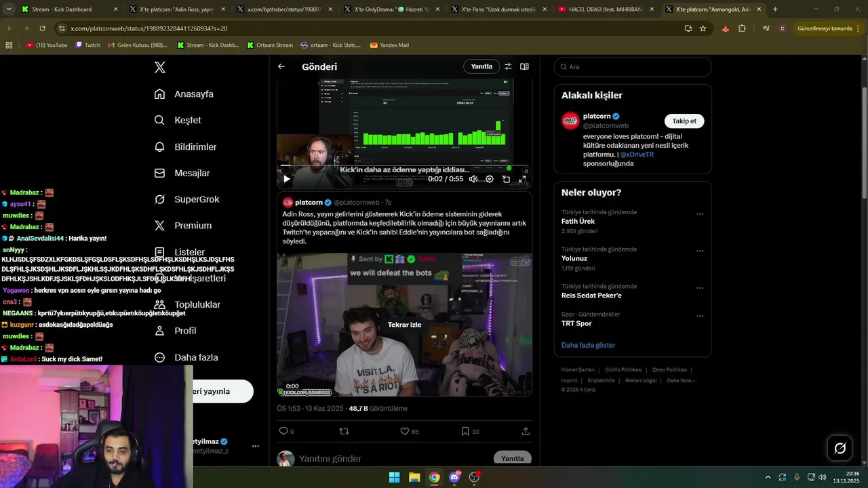
Task: Click the reply comment icon under post
Action: point(283,431)
